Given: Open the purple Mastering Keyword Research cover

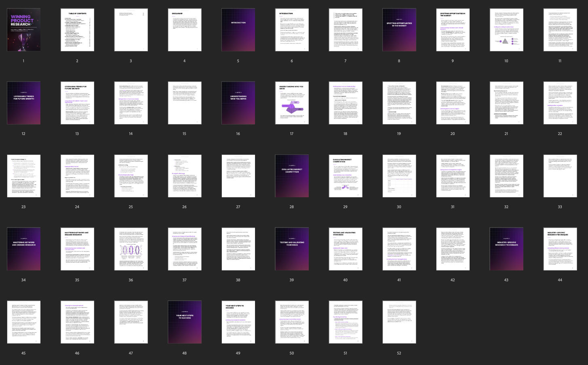Looking at the screenshot, I should point(23,249).
